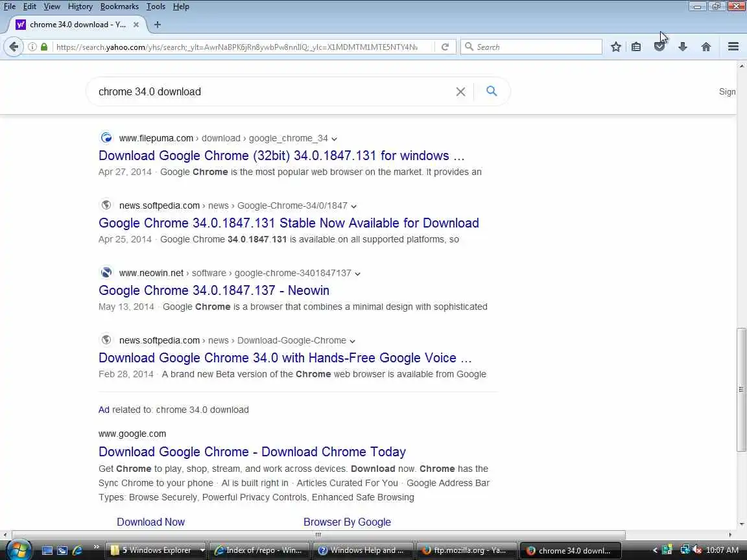Open the File menu

[10, 6]
